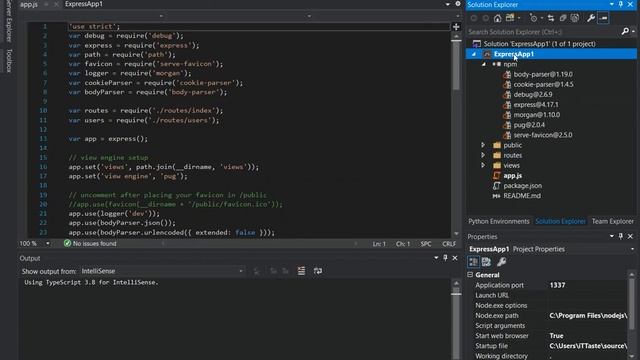Select express@4.17.1 package
The width and height of the screenshot is (640, 360).
tap(536, 105)
